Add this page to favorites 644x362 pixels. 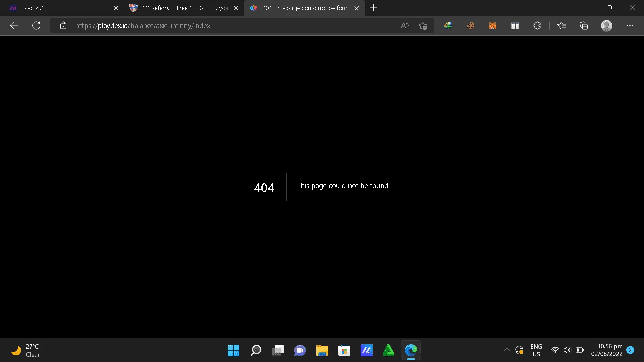(x=423, y=26)
